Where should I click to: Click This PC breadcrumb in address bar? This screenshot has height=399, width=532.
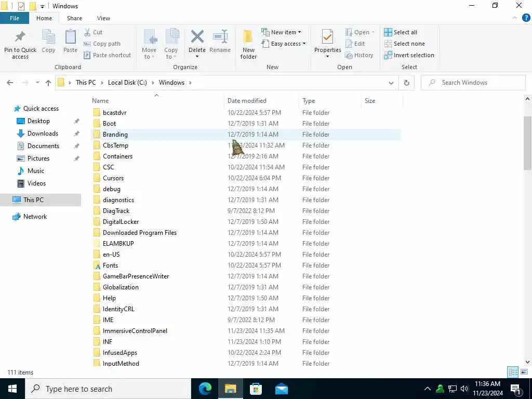86,83
